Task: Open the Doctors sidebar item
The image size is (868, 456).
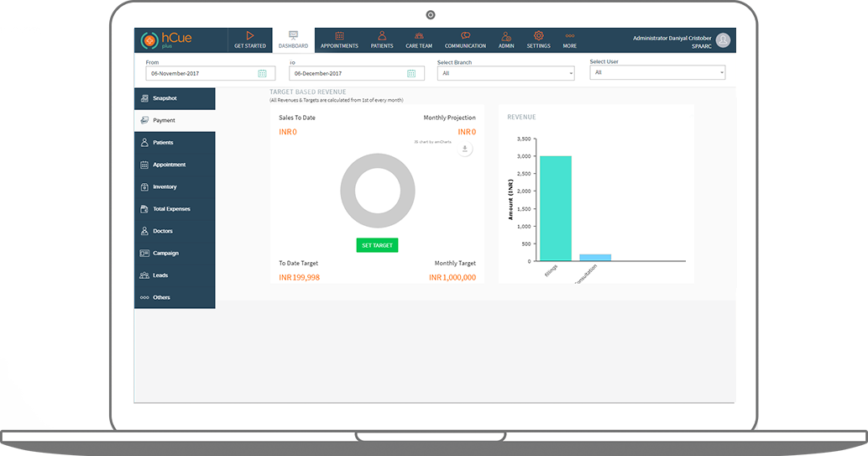Action: point(175,231)
